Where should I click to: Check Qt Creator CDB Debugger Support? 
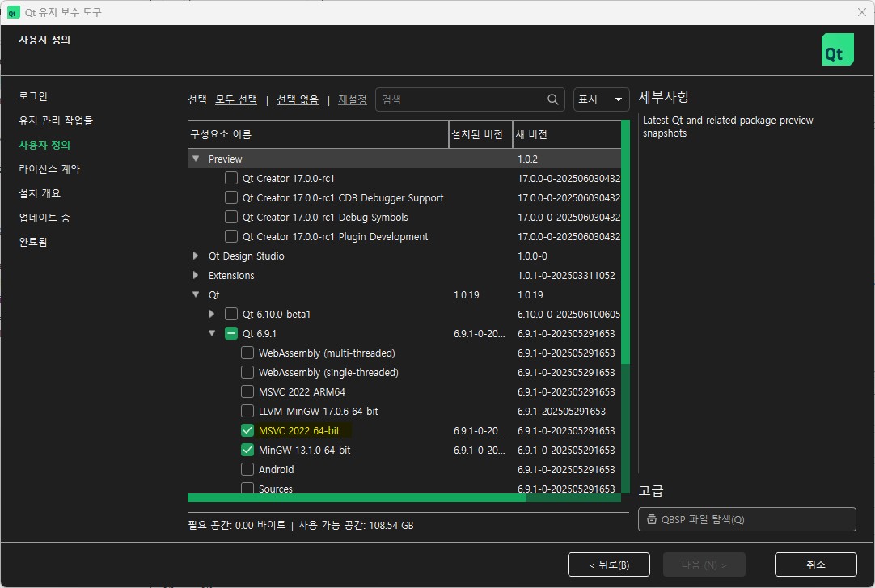coord(231,197)
